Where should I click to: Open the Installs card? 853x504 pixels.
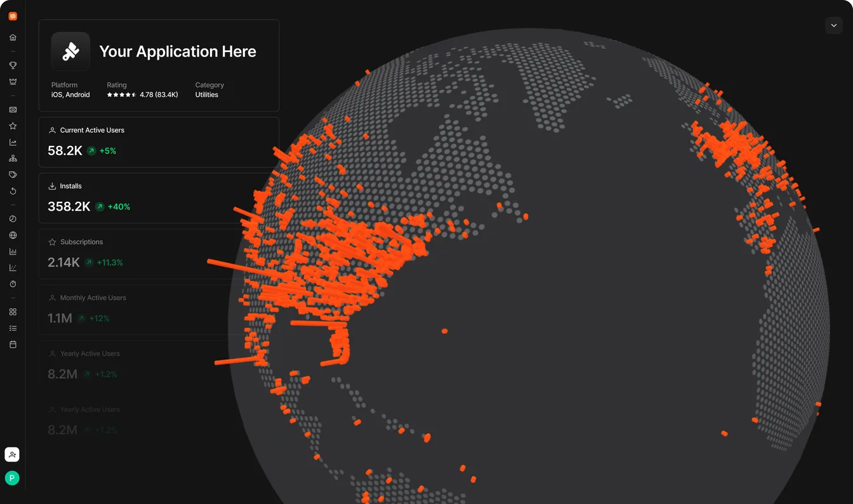click(159, 198)
